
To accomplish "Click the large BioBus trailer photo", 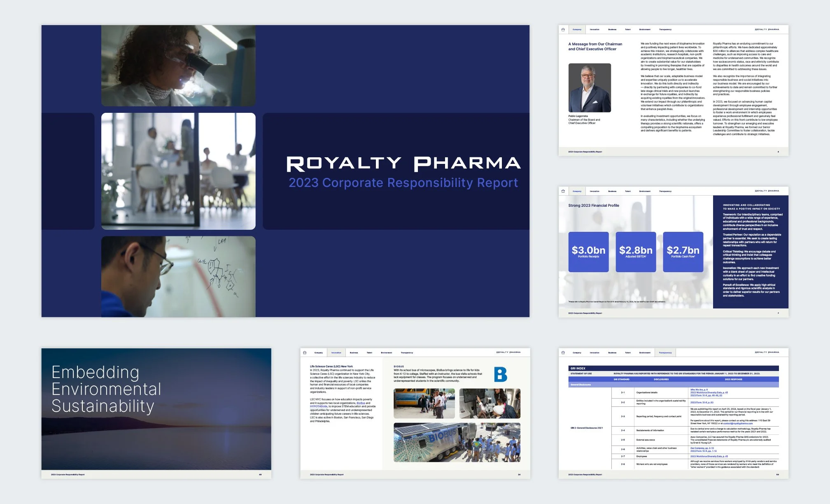I will (x=457, y=442).
